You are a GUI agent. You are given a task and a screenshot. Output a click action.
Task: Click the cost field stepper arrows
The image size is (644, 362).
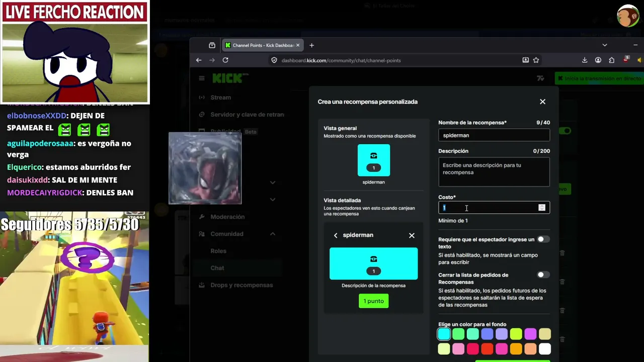coord(542,208)
